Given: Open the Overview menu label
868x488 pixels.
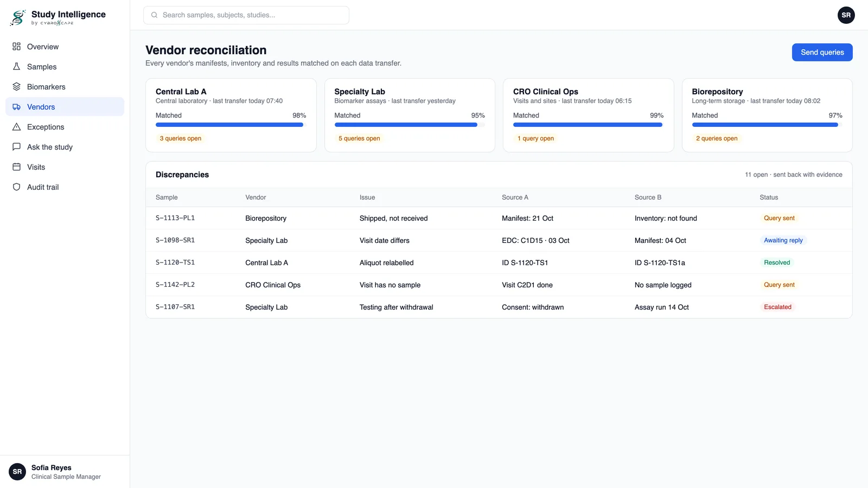Looking at the screenshot, I should pyautogui.click(x=43, y=47).
